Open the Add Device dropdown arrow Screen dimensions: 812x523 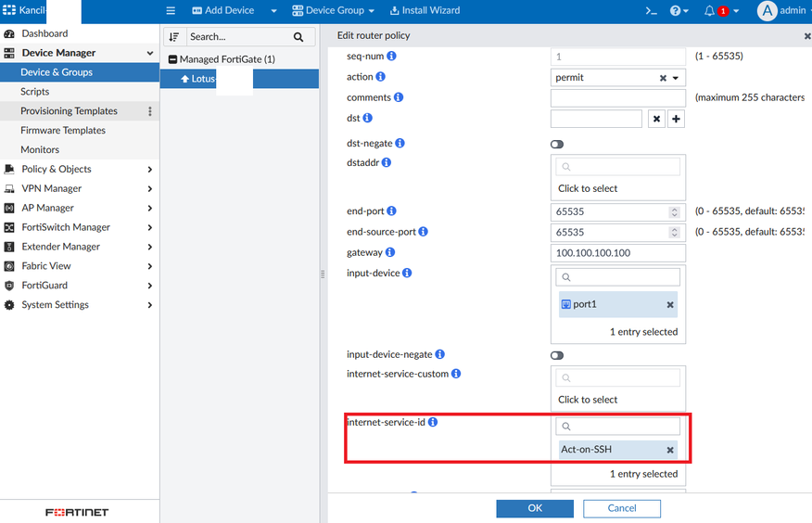coord(273,11)
